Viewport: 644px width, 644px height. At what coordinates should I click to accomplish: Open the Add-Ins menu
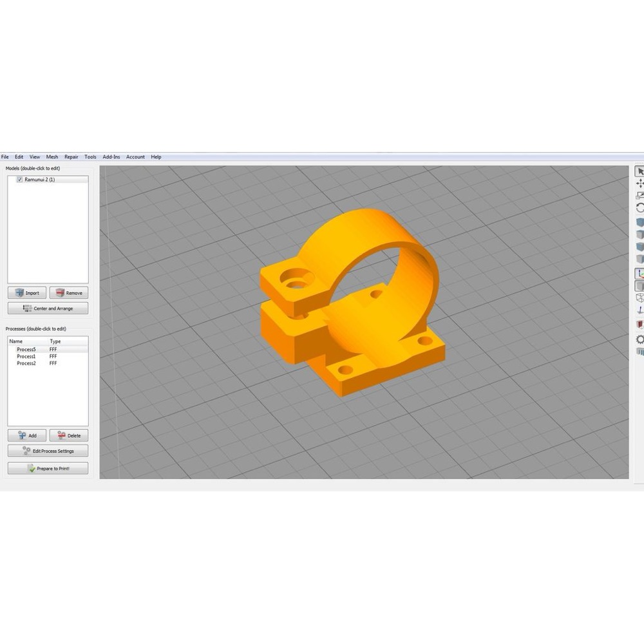pos(111,157)
